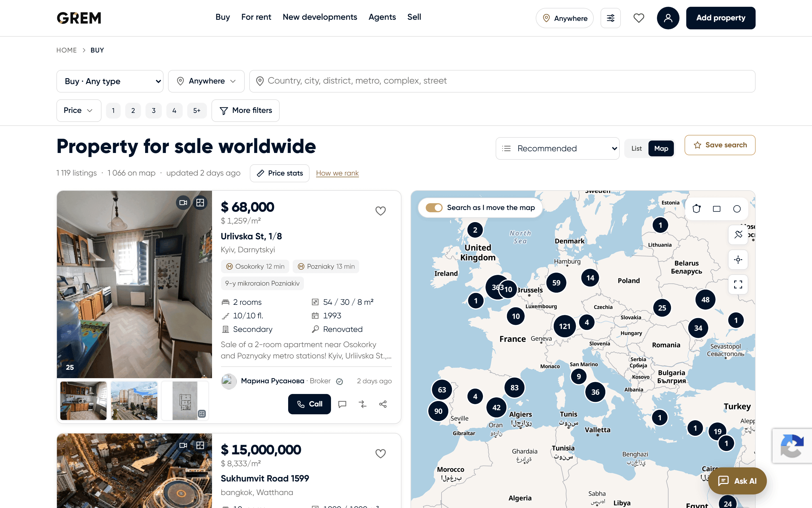This screenshot has height=508, width=812.
Task: Focus the country, city, district search field
Action: pos(502,81)
